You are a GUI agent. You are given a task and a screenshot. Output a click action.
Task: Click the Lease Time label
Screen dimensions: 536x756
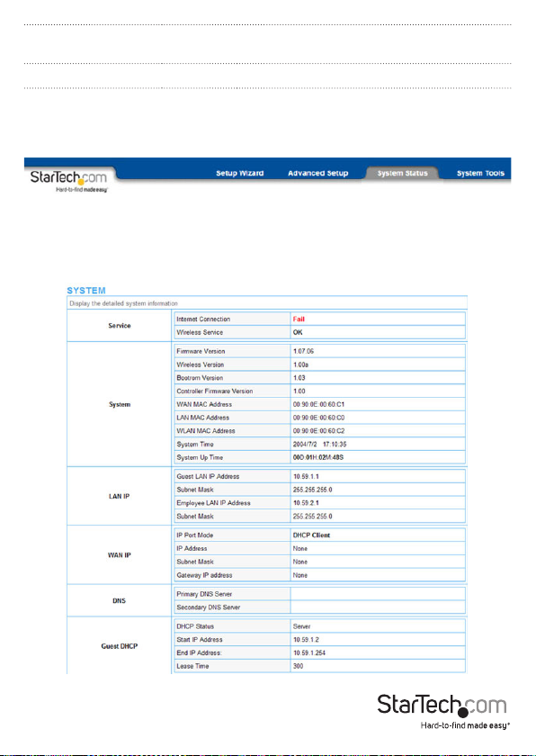click(192, 666)
